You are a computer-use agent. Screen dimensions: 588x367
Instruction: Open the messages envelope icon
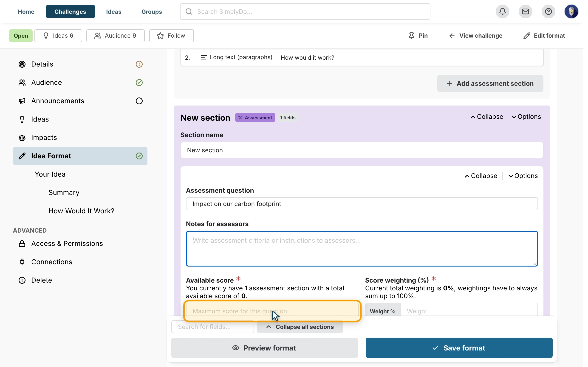click(x=525, y=11)
